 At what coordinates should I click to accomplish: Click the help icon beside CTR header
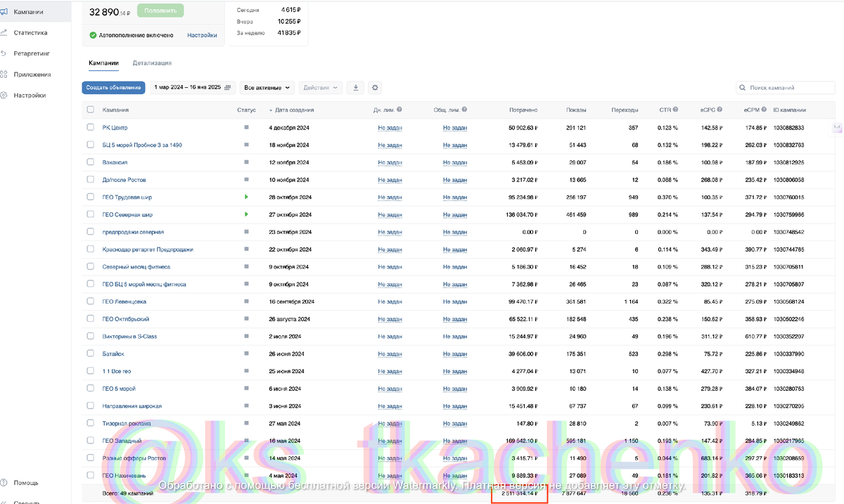675,110
